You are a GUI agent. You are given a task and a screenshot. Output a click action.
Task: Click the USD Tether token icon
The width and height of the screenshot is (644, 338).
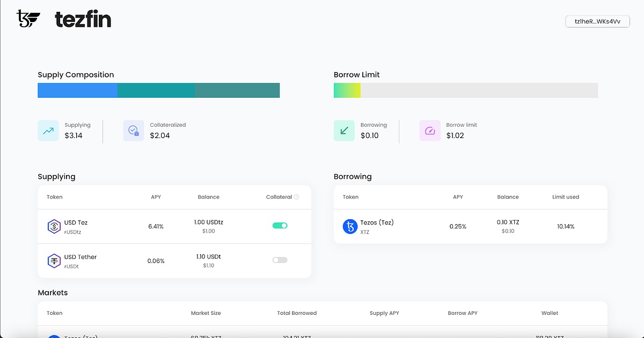click(54, 261)
